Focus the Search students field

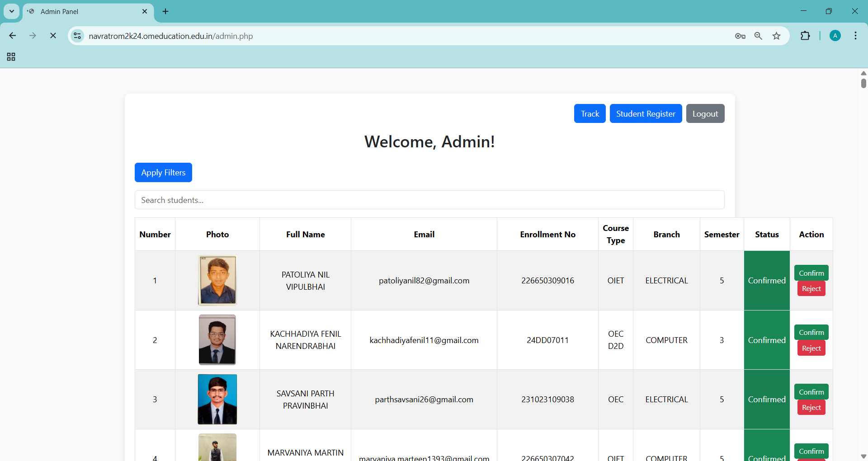pos(429,200)
